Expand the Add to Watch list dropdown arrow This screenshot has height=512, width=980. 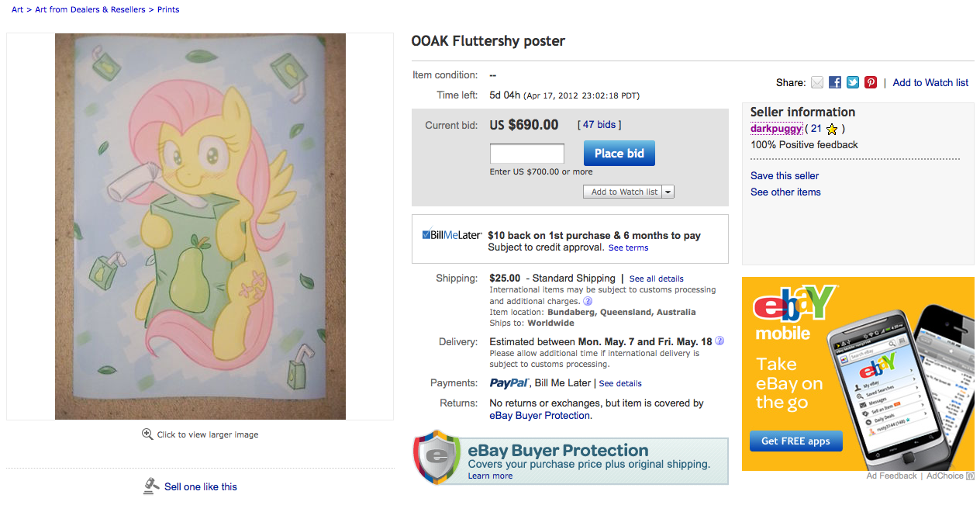668,192
